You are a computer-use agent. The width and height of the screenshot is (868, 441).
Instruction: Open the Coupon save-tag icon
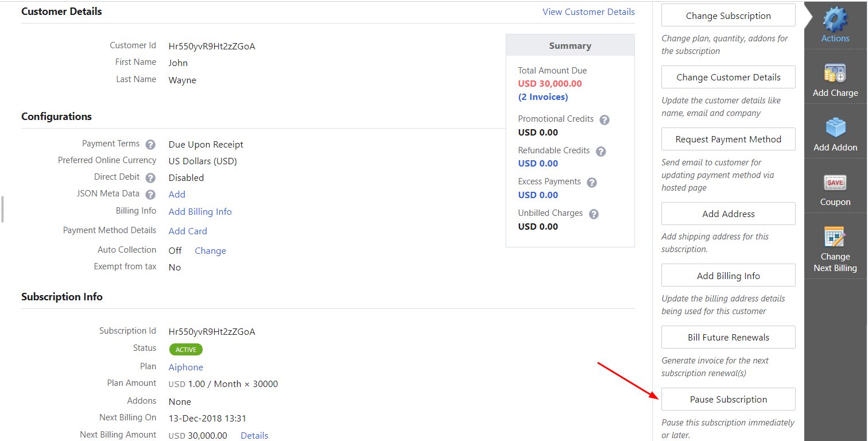[835, 183]
